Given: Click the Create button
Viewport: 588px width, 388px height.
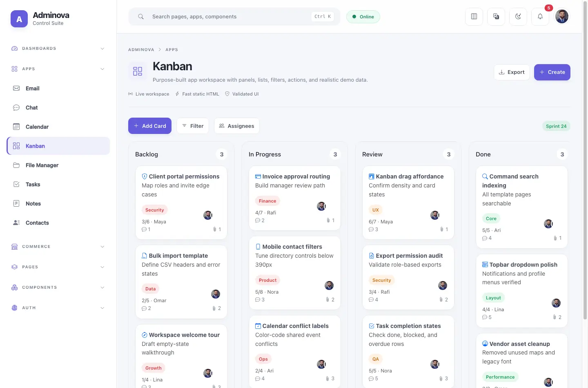Looking at the screenshot, I should point(552,72).
